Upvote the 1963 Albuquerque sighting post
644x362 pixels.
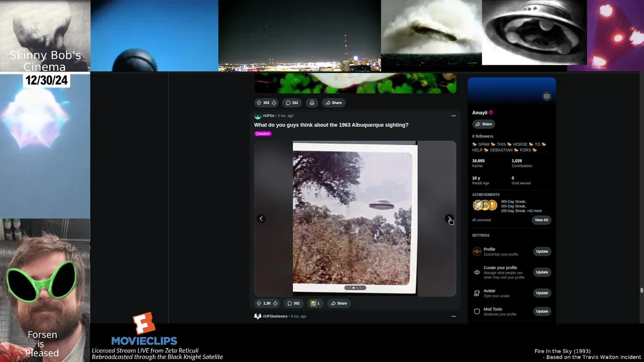259,303
